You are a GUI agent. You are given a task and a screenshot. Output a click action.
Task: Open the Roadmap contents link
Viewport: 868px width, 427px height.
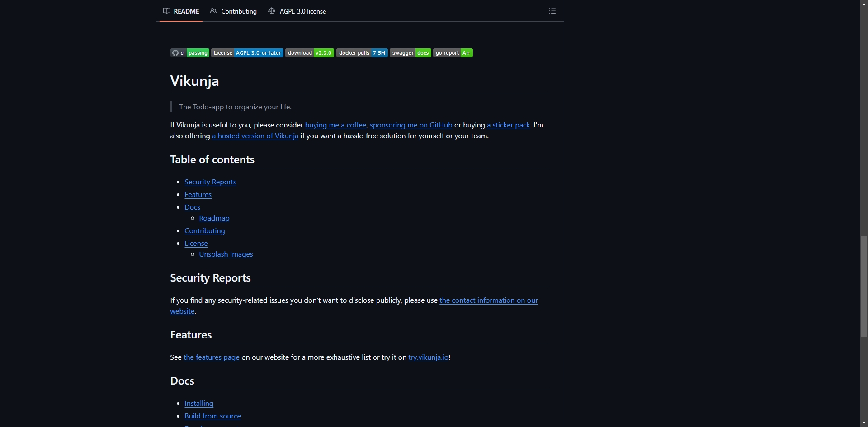[214, 218]
